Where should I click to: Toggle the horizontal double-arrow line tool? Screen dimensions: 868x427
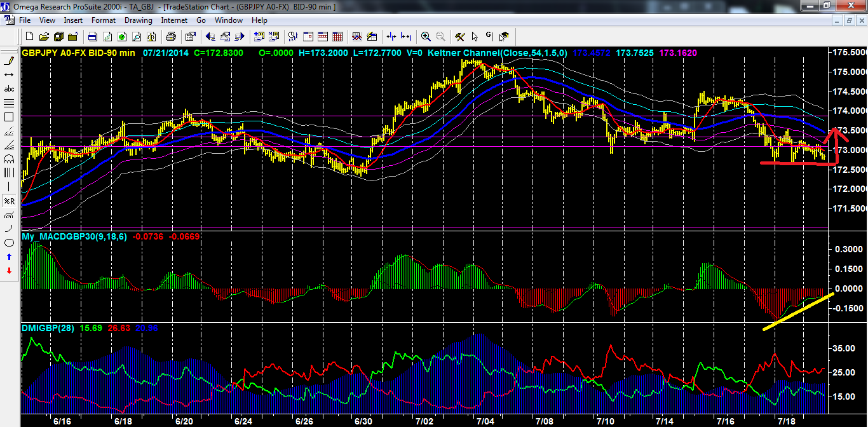click(9, 75)
